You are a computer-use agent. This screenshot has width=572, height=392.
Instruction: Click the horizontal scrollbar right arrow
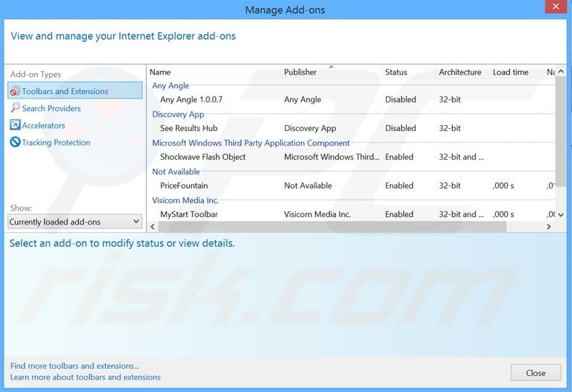tap(549, 226)
